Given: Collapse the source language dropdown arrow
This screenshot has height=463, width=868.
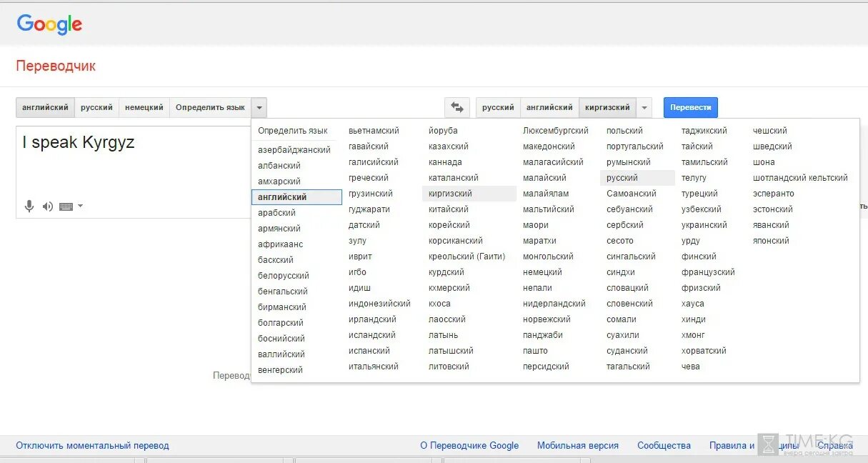Looking at the screenshot, I should (259, 108).
